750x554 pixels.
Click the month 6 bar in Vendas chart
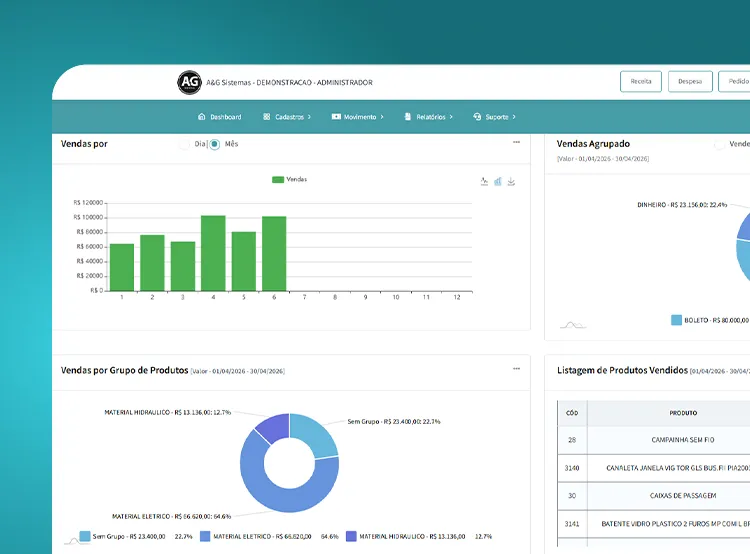(274, 254)
